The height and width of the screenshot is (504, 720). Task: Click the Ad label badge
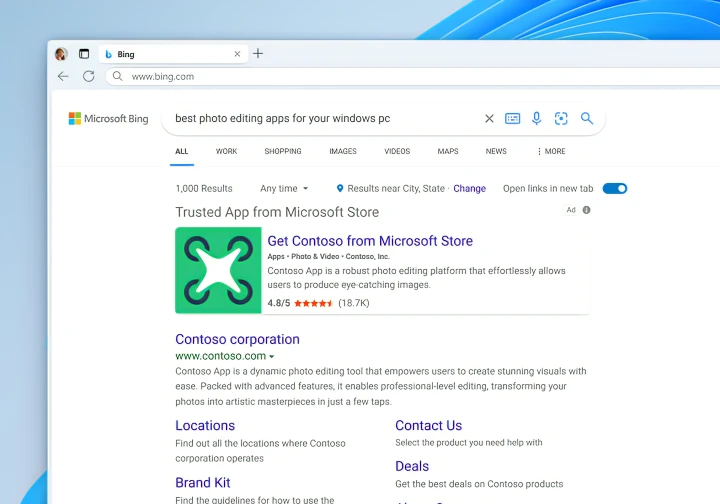571,210
